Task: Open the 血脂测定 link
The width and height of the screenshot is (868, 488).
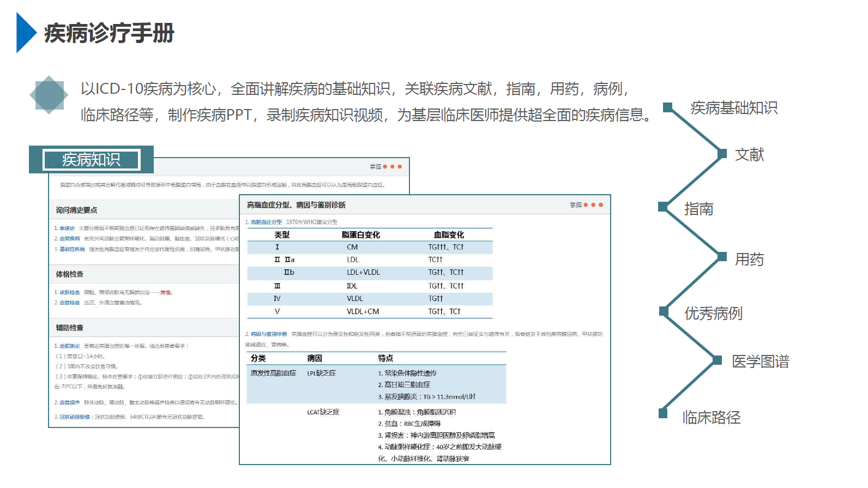Action: 69,346
